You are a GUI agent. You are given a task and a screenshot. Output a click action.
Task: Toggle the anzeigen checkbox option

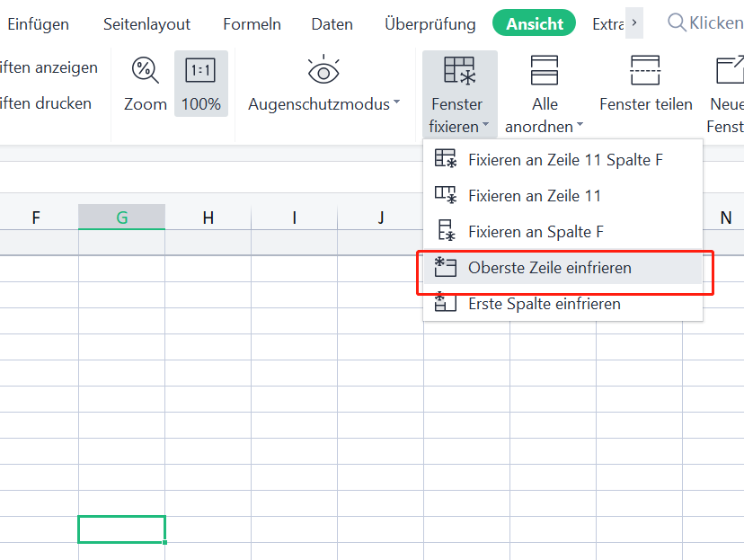[49, 67]
